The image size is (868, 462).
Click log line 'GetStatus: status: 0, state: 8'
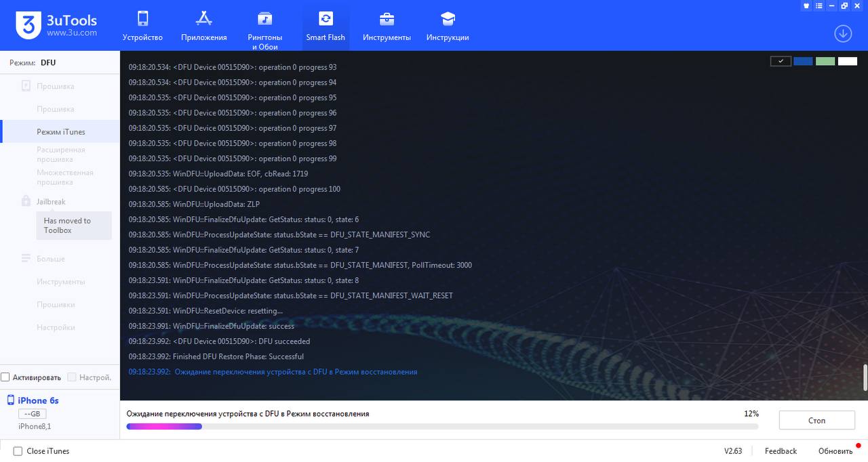coord(243,280)
